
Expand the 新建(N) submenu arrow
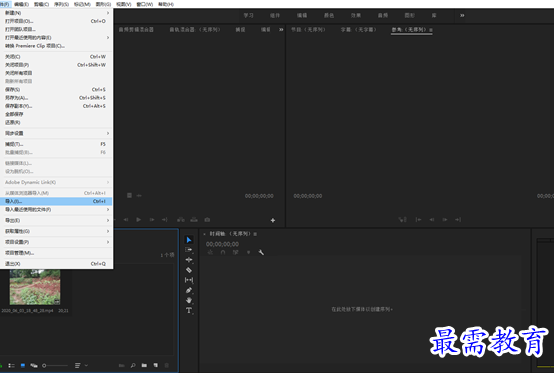click(x=108, y=13)
